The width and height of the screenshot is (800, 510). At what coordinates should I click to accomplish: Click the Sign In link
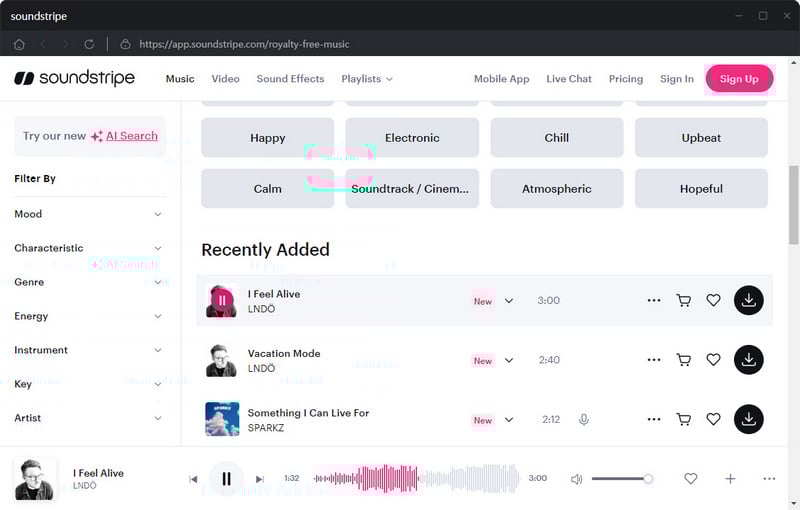click(677, 79)
